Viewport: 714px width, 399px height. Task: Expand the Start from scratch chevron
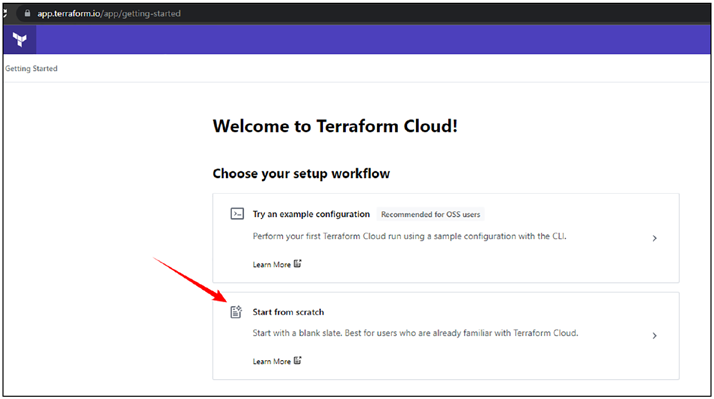654,336
